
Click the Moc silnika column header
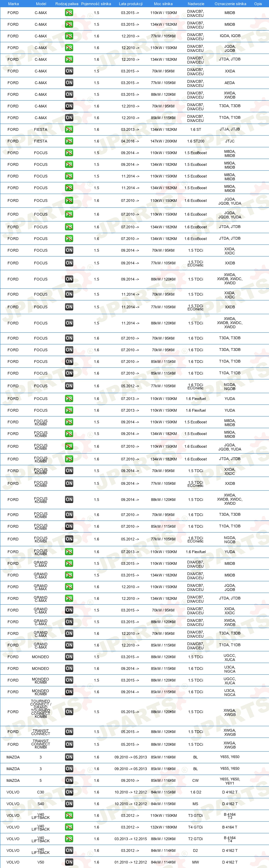163,4
